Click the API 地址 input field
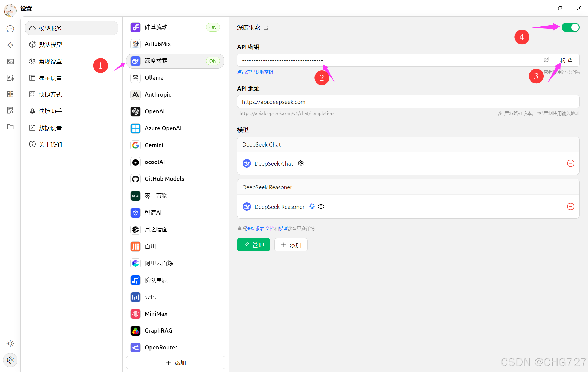Viewport: 588px width, 372px height. click(x=408, y=102)
